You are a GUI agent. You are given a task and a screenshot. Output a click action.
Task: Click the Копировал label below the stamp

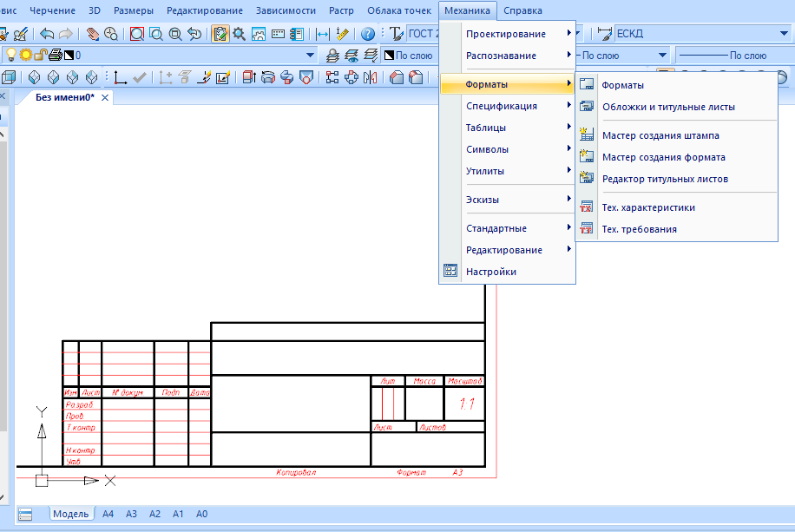(296, 472)
